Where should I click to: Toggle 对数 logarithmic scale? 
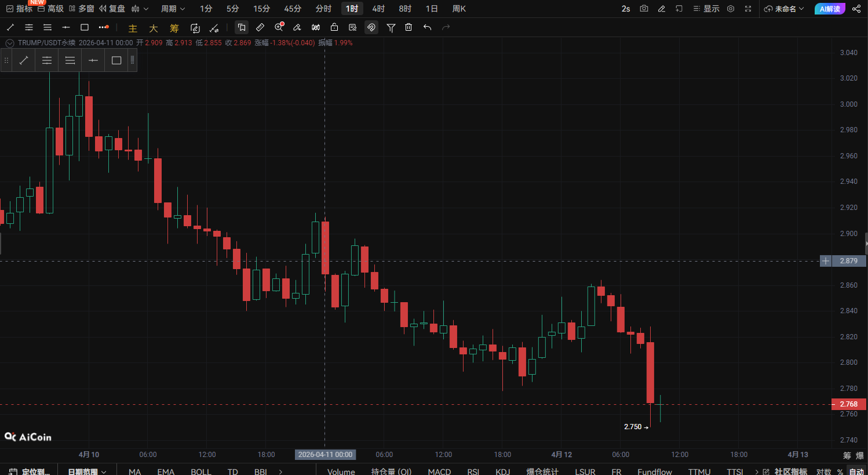pos(823,472)
